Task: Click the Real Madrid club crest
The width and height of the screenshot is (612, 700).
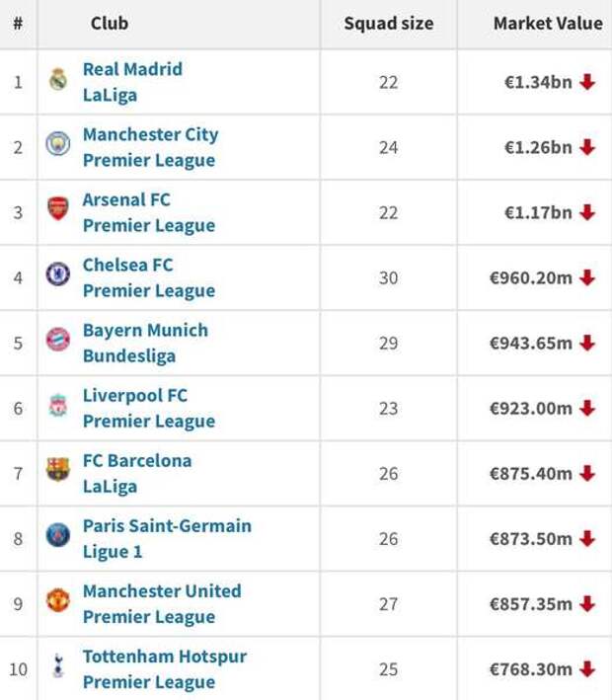Action: [x=58, y=79]
